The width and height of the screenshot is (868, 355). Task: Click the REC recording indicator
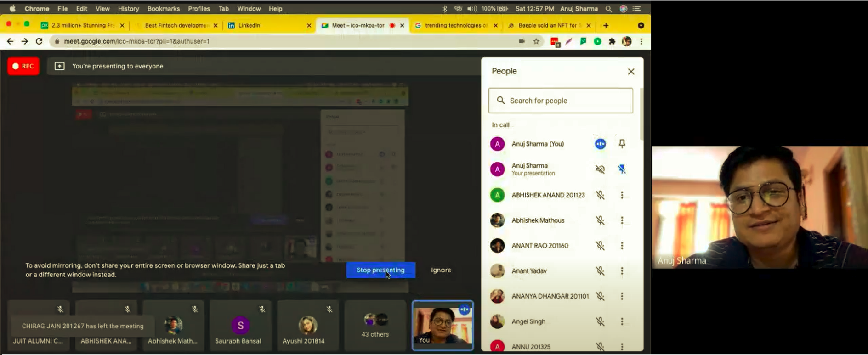click(x=23, y=66)
